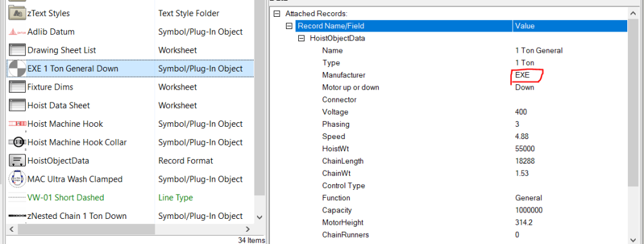The height and width of the screenshot is (244, 644).
Task: Click the Control Type field row
Action: (x=343, y=185)
